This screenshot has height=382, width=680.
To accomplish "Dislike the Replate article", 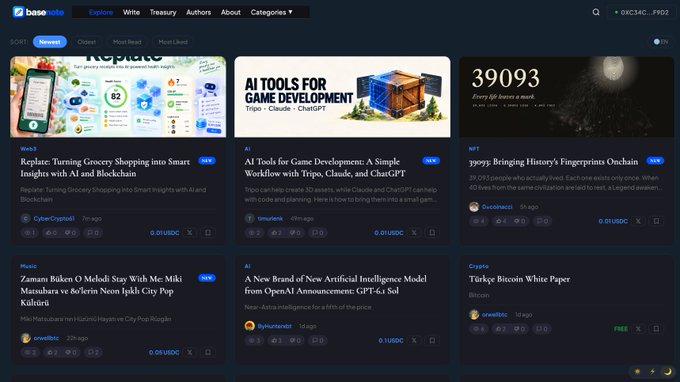I will (70, 233).
